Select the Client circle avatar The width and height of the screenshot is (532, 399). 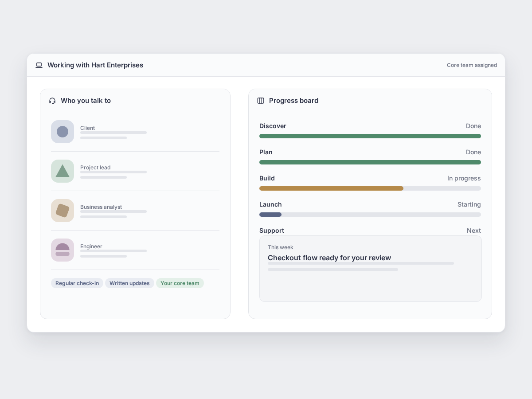[63, 132]
